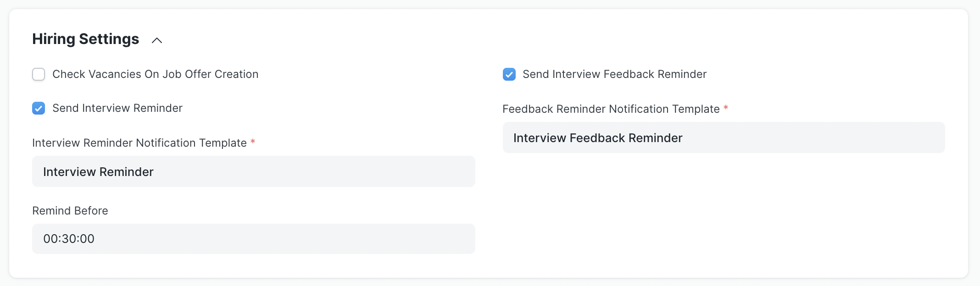
Task: Click the Interview Reminder Notification Template label
Action: pos(139,143)
